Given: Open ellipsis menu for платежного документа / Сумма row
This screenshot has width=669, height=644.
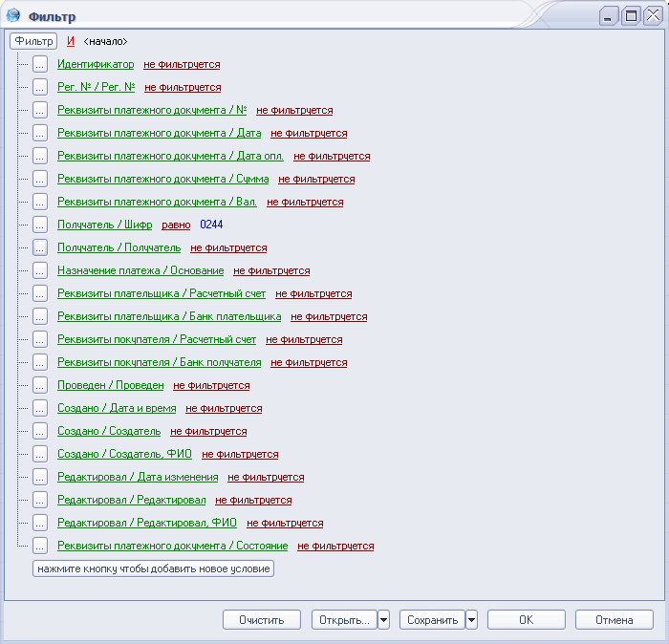Looking at the screenshot, I should coord(40,179).
